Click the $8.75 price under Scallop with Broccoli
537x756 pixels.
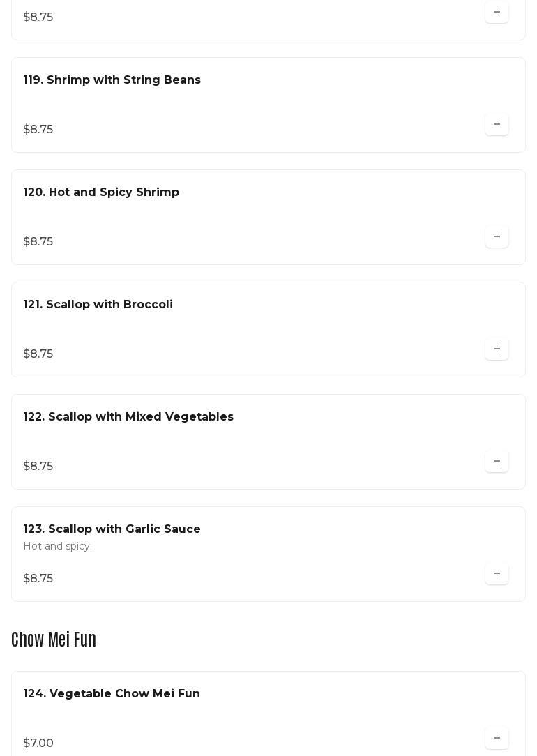click(x=38, y=354)
